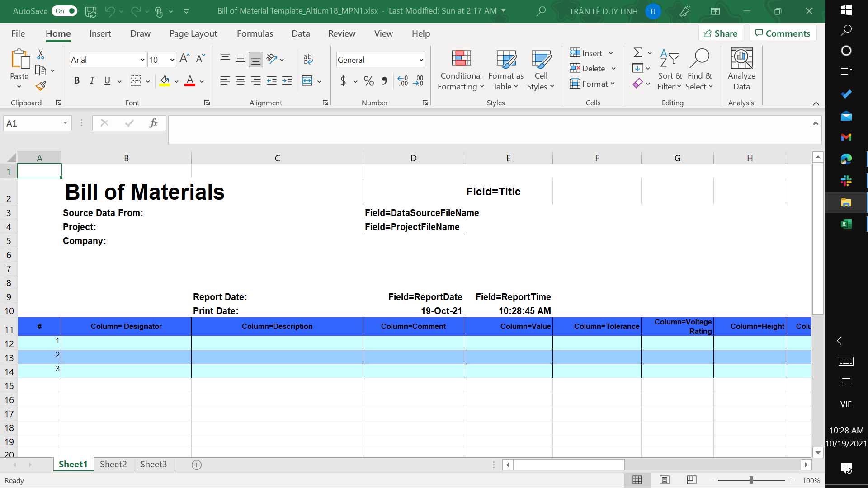Click the yellow Fill Color swatch
Viewport: 868px width, 488px height.
coord(165,81)
